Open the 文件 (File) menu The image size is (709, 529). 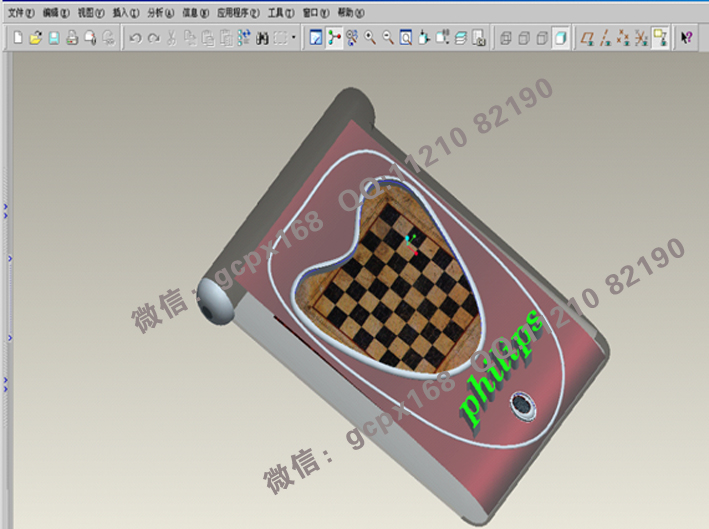point(20,13)
